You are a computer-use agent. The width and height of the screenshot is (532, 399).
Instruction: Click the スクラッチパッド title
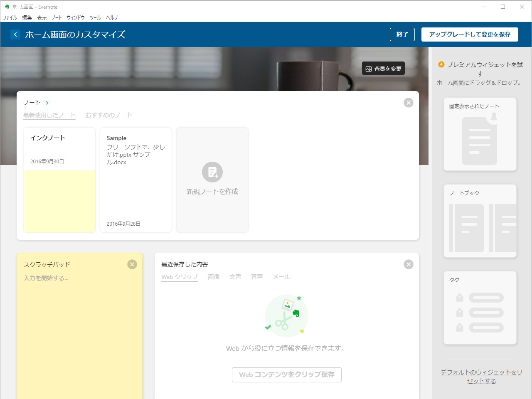tap(47, 264)
